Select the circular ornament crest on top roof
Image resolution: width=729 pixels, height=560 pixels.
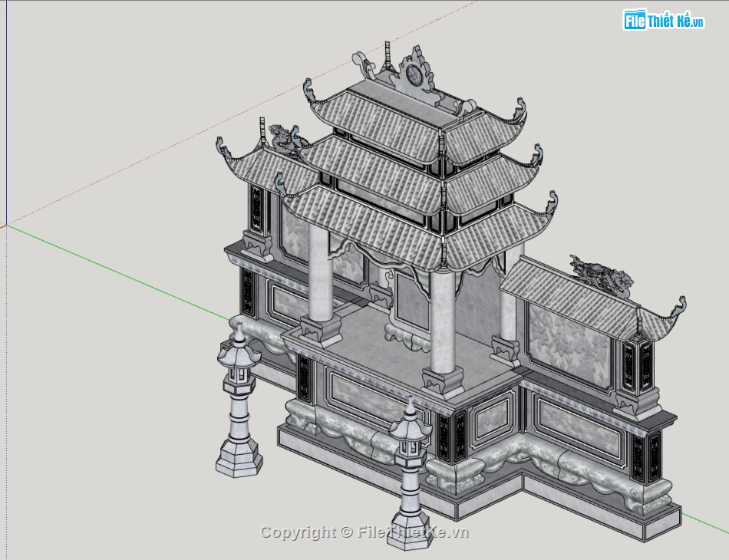click(414, 74)
